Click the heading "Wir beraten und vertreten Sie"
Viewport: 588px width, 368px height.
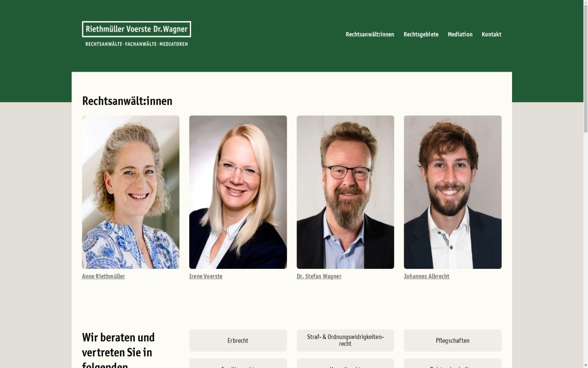118,345
